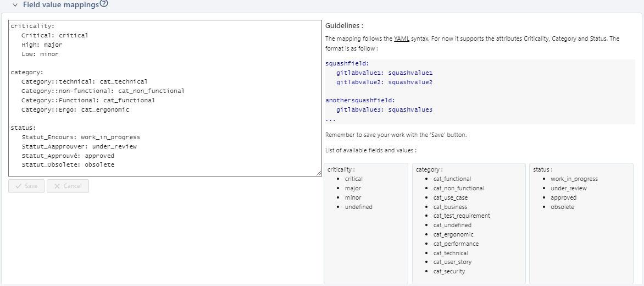This screenshot has width=644, height=286.
Task: Select 'undefined' in the criticality list
Action: tap(358, 207)
